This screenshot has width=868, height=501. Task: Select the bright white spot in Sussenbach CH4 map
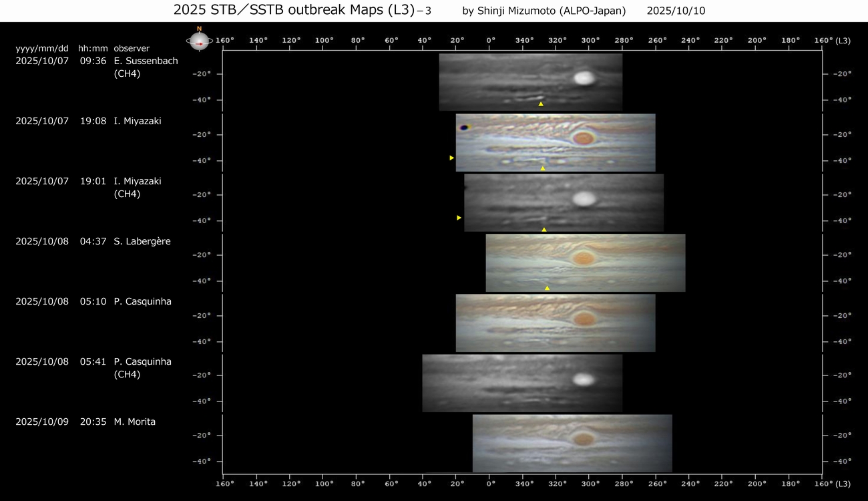584,77
